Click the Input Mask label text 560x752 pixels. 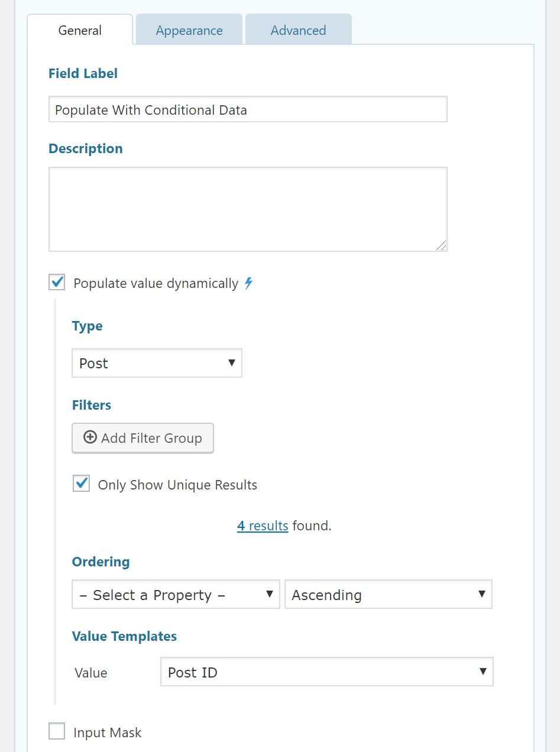[x=107, y=732]
